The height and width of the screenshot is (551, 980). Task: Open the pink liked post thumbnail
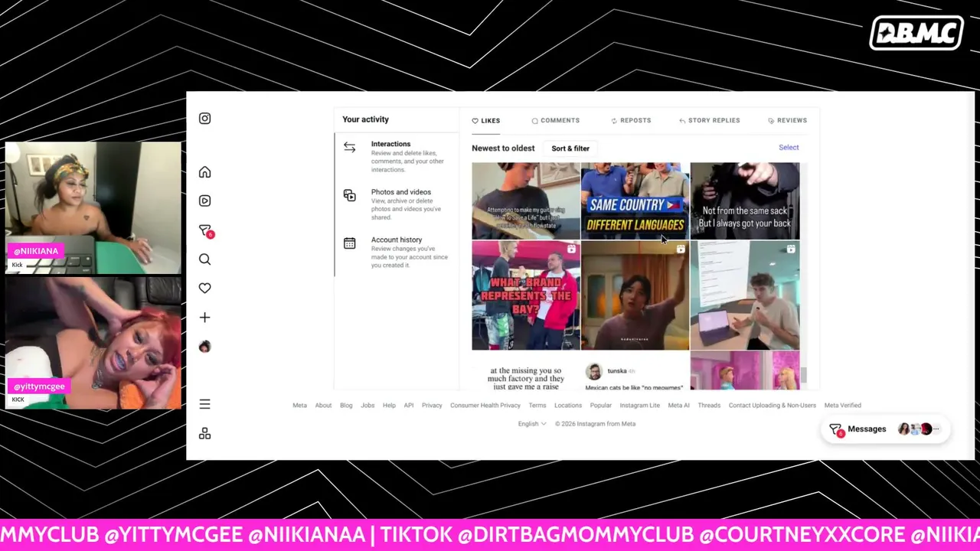[x=745, y=370]
